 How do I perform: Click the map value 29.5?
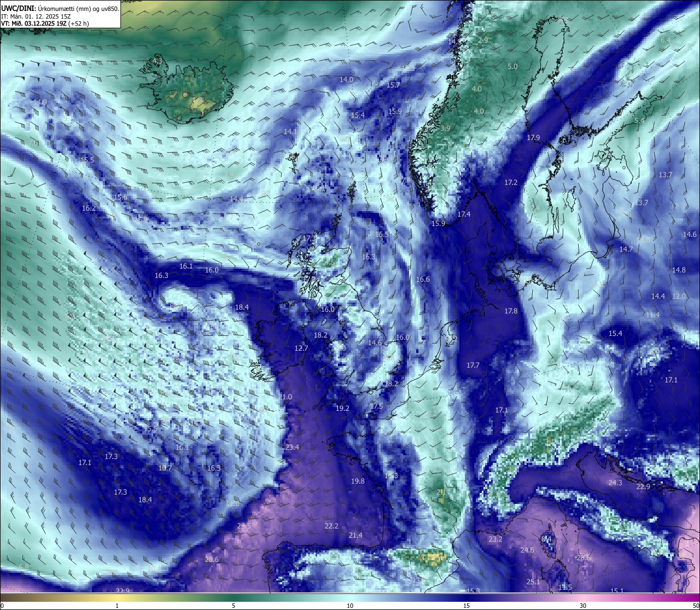(x=244, y=526)
